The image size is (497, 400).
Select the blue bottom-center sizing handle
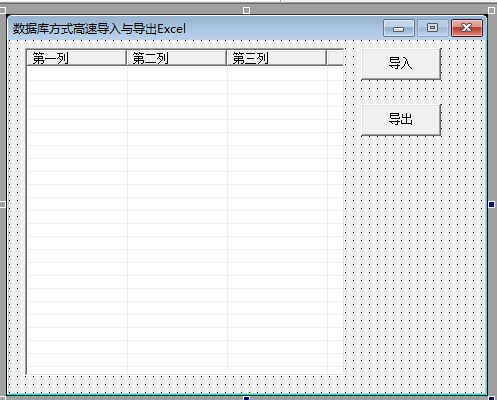246,398
